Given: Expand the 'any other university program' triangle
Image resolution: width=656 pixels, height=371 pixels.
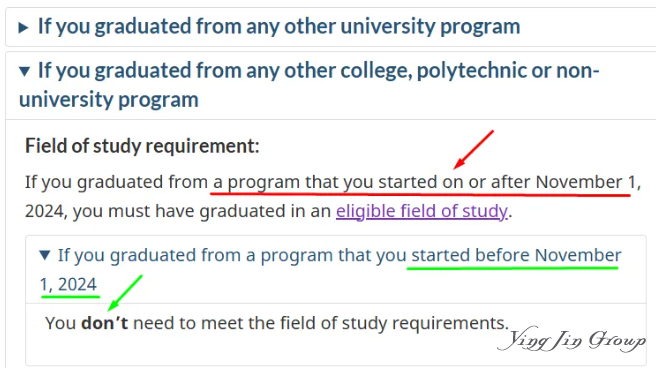Looking at the screenshot, I should [x=23, y=28].
